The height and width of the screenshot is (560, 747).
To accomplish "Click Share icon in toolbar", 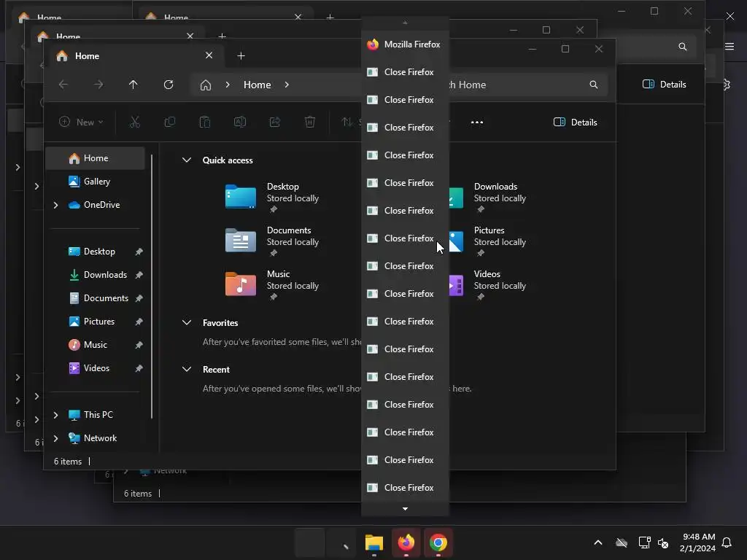I will point(275,122).
